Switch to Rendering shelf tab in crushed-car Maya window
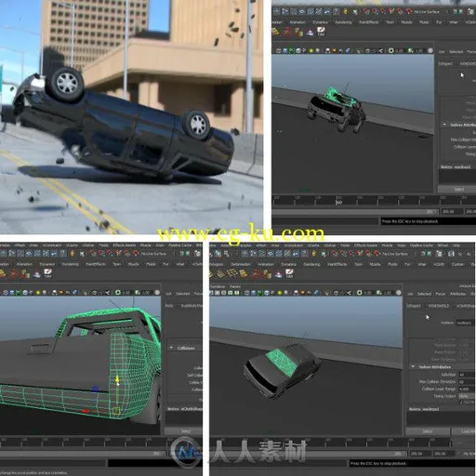Image resolution: width=476 pixels, height=476 pixels. [x=343, y=22]
